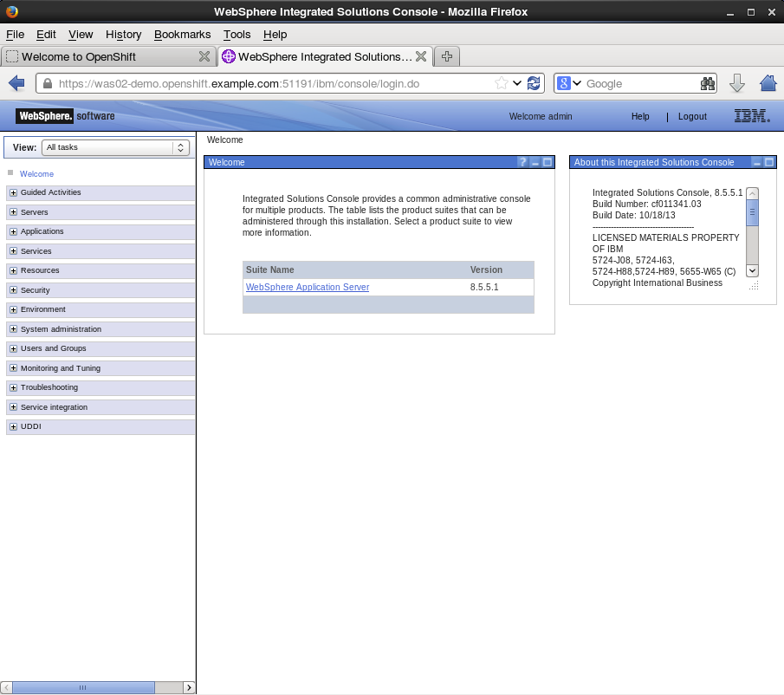Image resolution: width=784 pixels, height=695 pixels.
Task: Open the Downloads arrow button
Action: 737,83
